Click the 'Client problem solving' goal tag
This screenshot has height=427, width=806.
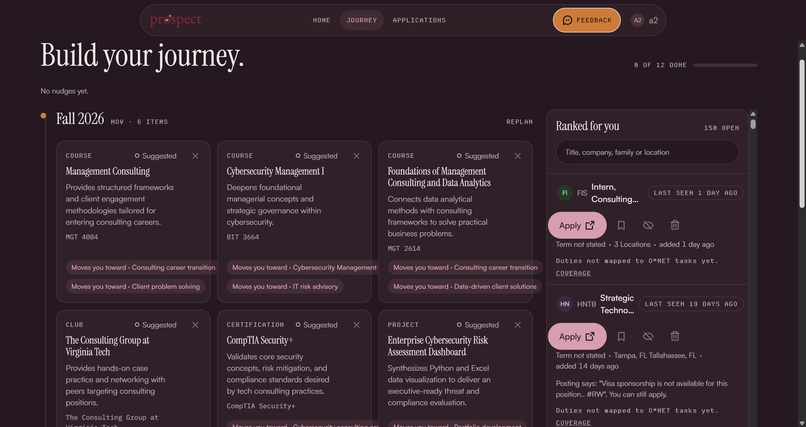[x=135, y=286]
